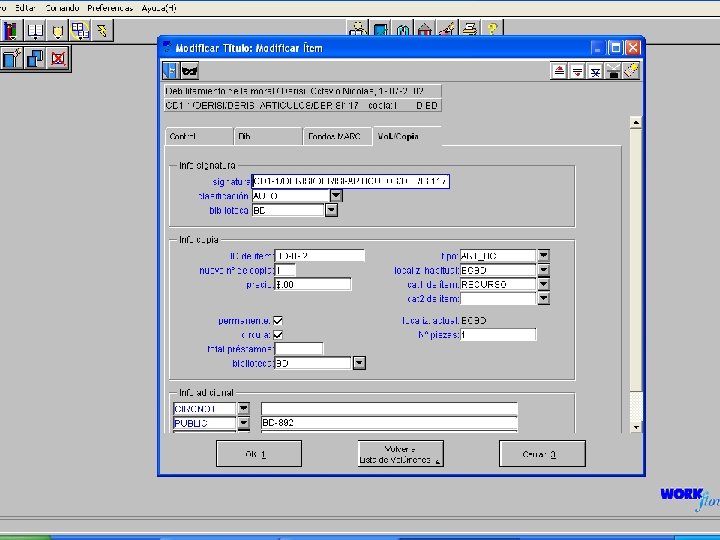
Task: Select the Vol/Copia tab
Action: click(x=407, y=136)
